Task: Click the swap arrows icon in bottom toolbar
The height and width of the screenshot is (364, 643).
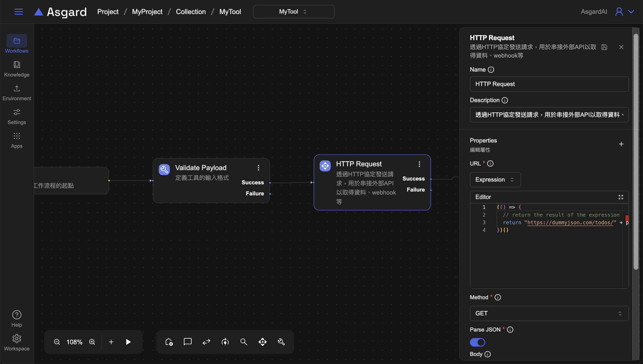Action: pos(206,342)
